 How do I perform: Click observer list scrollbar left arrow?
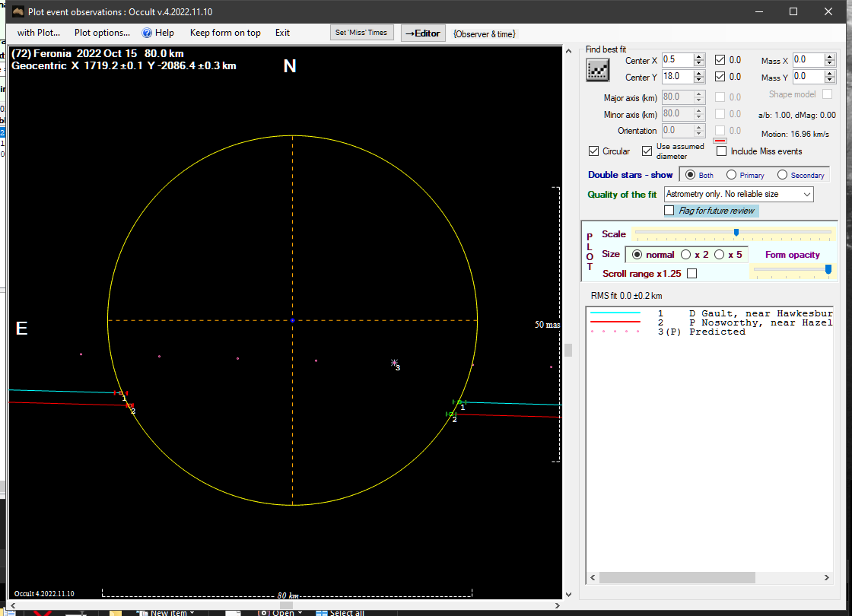click(593, 577)
